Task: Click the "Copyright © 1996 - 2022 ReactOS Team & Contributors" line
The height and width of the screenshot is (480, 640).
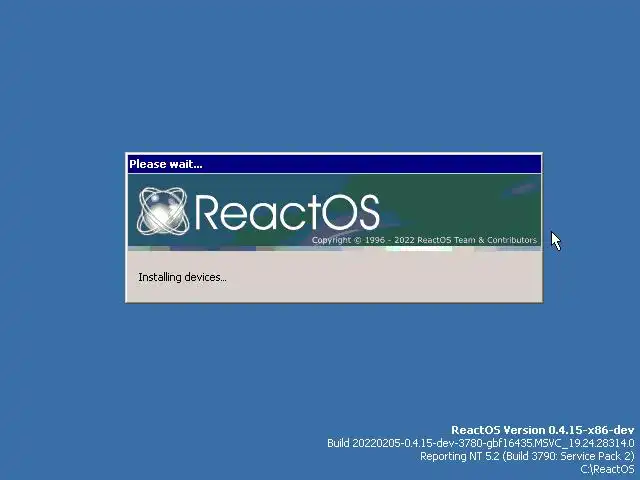Action: click(424, 240)
